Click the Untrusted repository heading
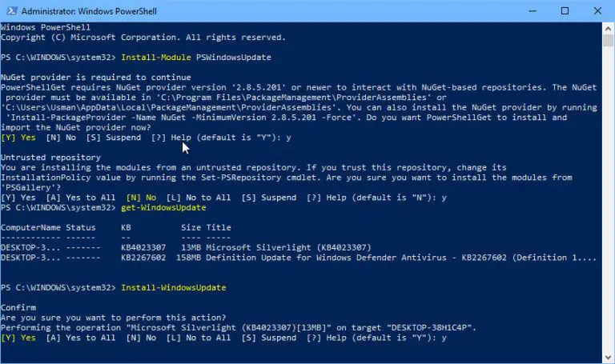The image size is (615, 364). pyautogui.click(x=51, y=158)
